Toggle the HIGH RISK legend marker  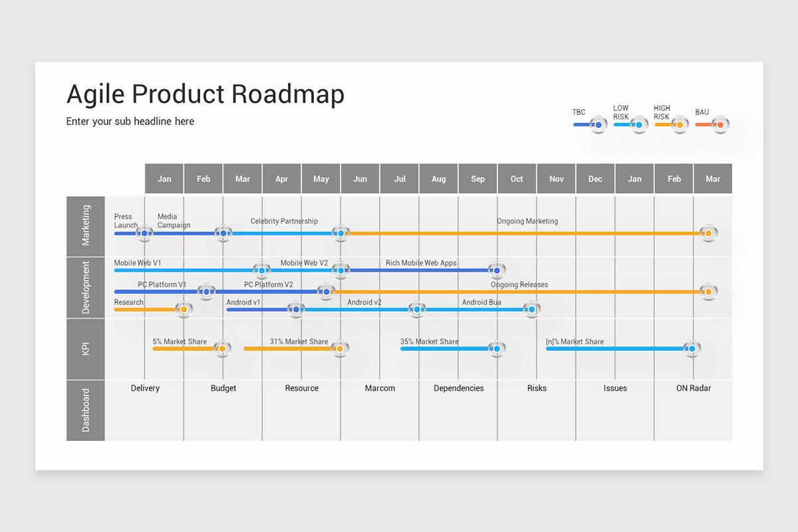point(680,124)
